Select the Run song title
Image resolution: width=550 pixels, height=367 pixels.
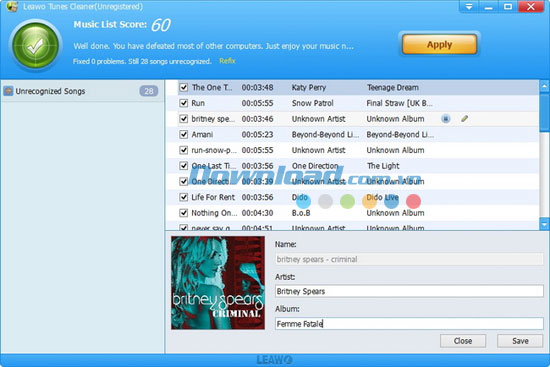pyautogui.click(x=198, y=103)
